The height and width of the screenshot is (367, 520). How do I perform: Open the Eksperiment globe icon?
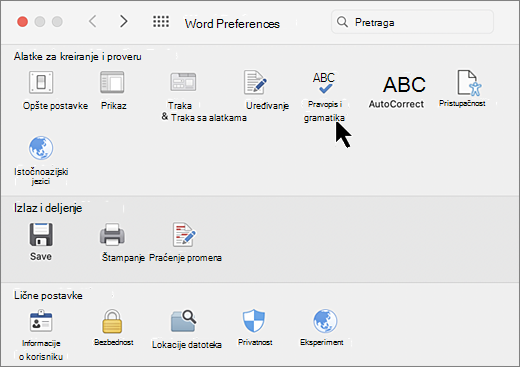[325, 321]
